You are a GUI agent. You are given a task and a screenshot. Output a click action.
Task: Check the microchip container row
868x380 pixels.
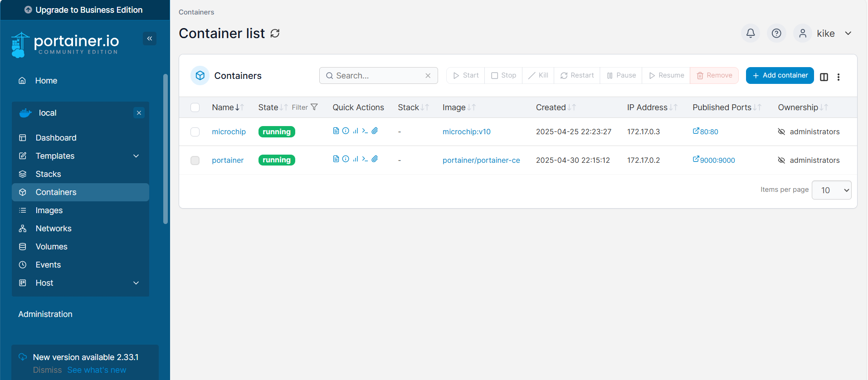(x=195, y=132)
